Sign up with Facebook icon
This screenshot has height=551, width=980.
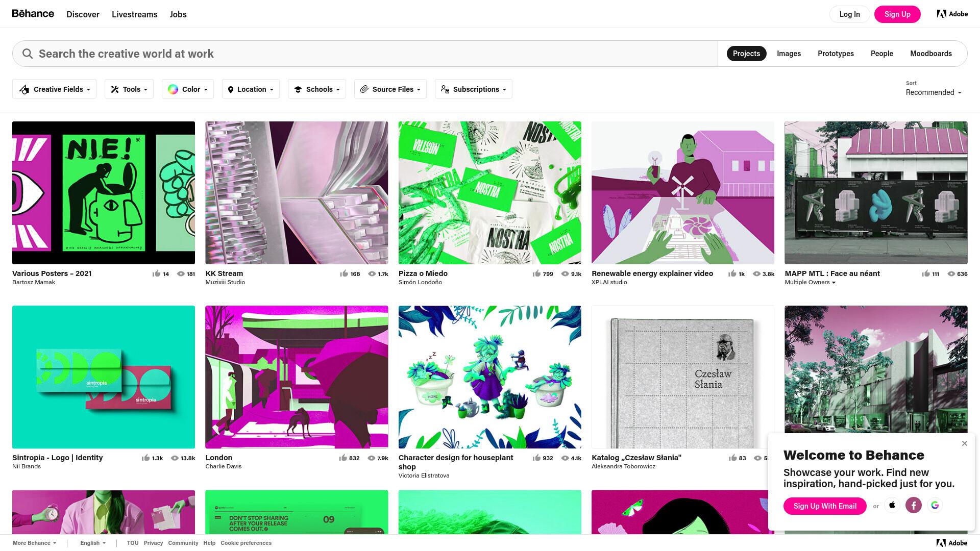point(914,505)
